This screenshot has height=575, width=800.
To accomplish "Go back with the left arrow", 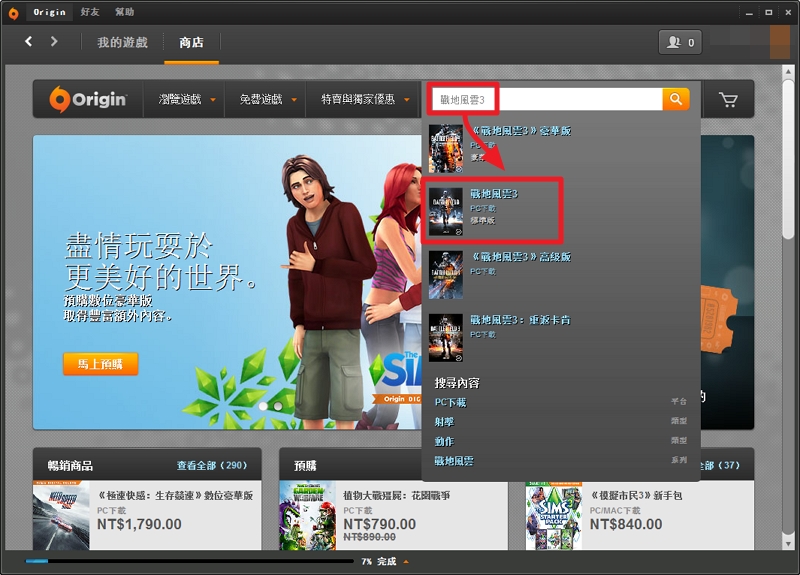I will (29, 41).
